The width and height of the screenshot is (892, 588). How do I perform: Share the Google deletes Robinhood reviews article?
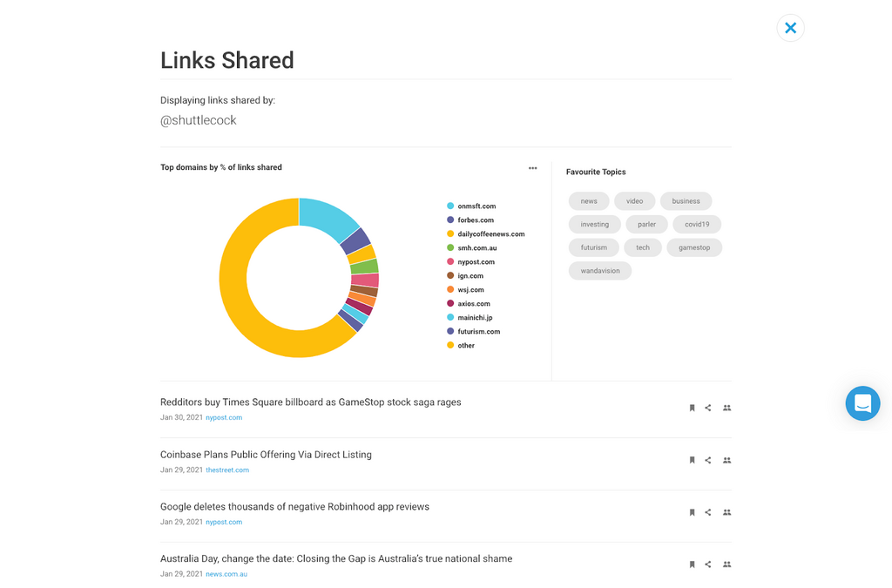pyautogui.click(x=708, y=512)
